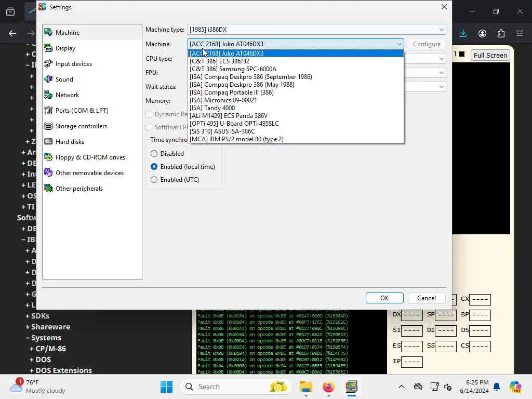Viewport: 532px width, 399px height.
Task: Choose [OPTi 495] U-Board OPTi 495SLC
Action: click(x=296, y=124)
